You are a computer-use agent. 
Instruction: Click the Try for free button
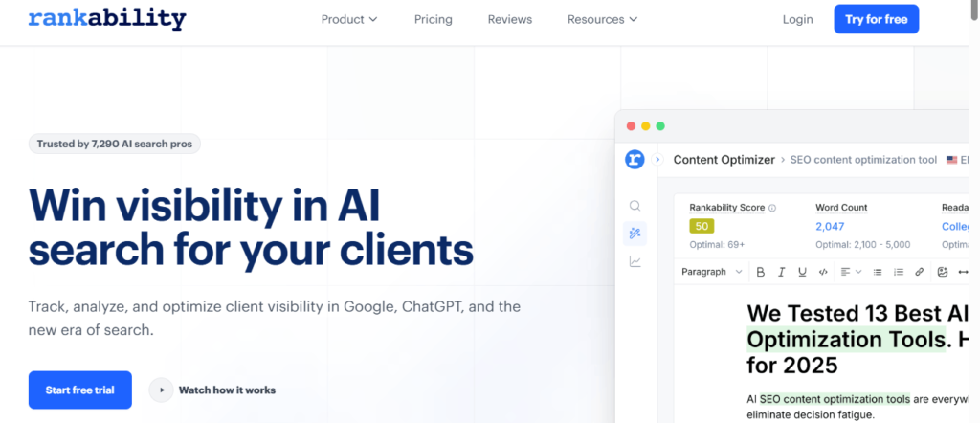(x=877, y=19)
